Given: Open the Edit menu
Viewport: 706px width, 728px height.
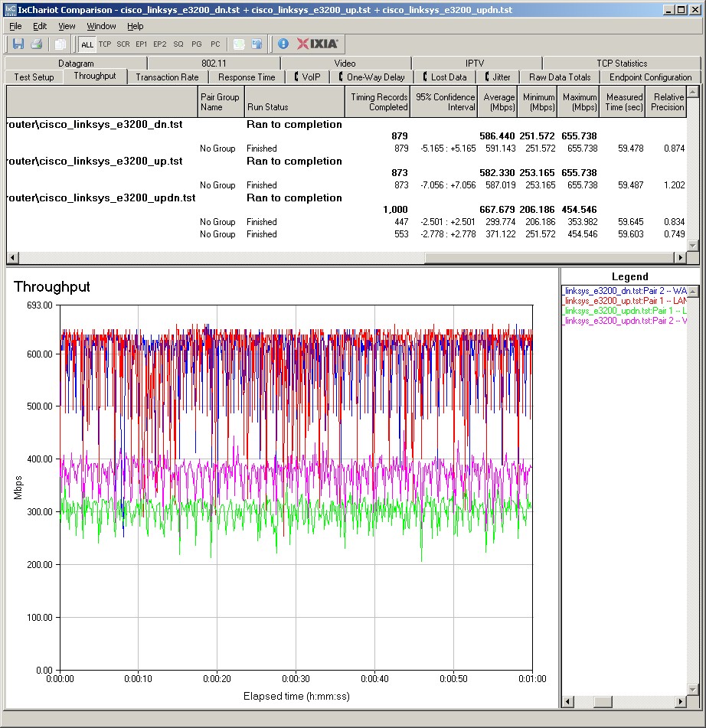Looking at the screenshot, I should (40, 26).
